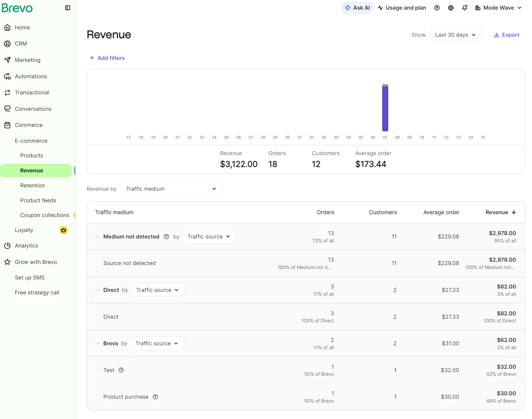This screenshot has width=532, height=419.
Task: Show info icon beside Test row
Action: click(121, 370)
